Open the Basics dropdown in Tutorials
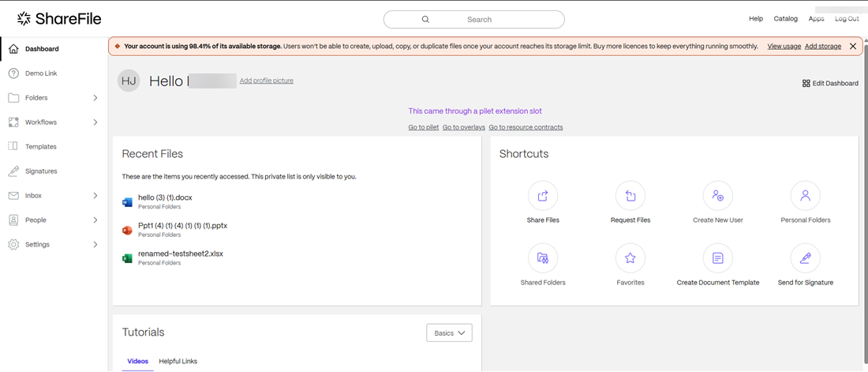This screenshot has height=372, width=868. tap(449, 333)
